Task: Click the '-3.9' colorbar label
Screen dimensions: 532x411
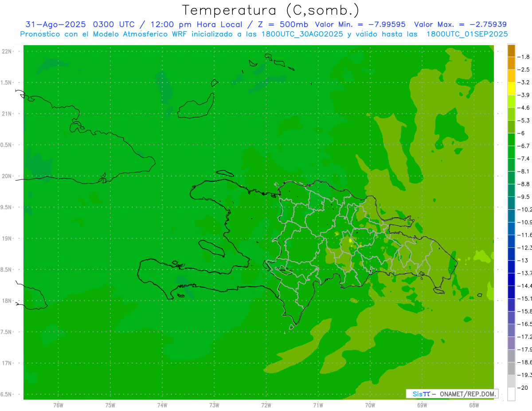Action: [524, 95]
